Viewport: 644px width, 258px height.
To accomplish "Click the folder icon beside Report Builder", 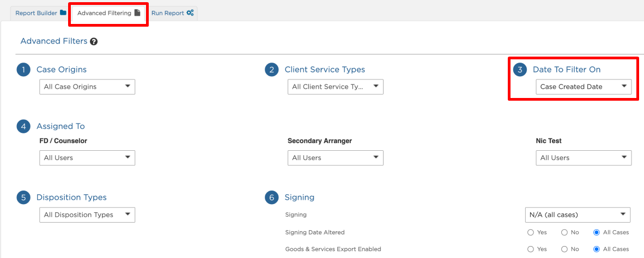I will (x=63, y=13).
